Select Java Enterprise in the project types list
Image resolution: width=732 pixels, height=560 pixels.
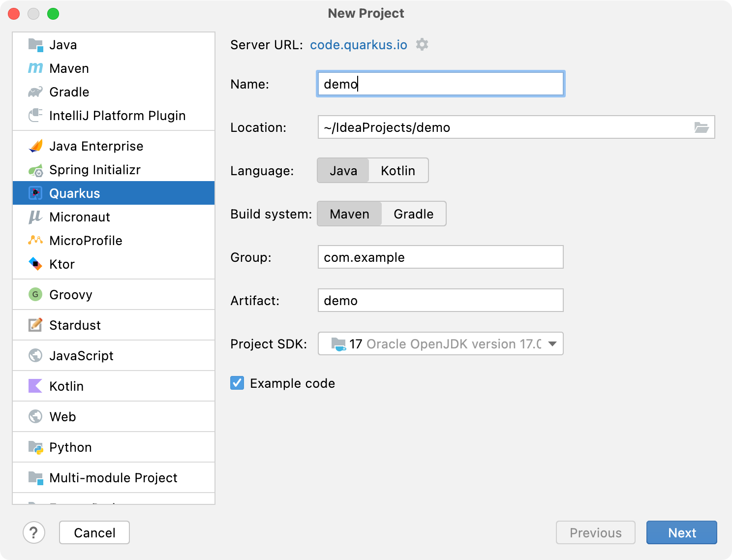(x=96, y=146)
